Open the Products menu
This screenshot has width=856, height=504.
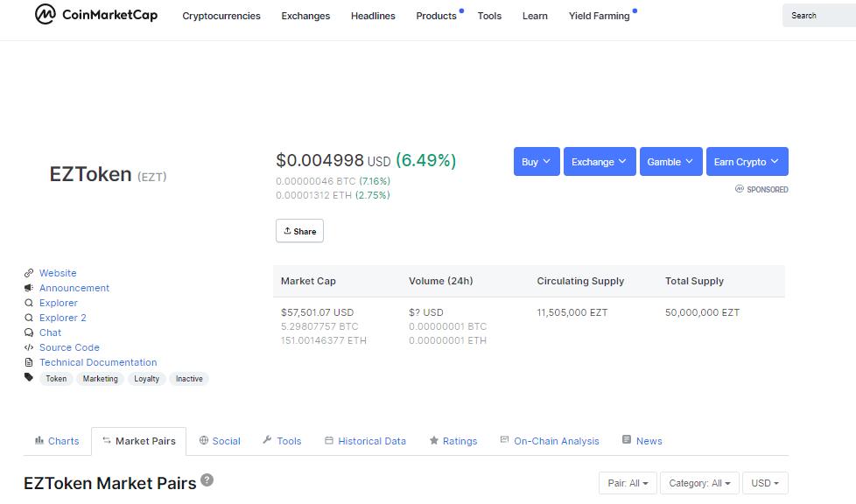(x=436, y=16)
